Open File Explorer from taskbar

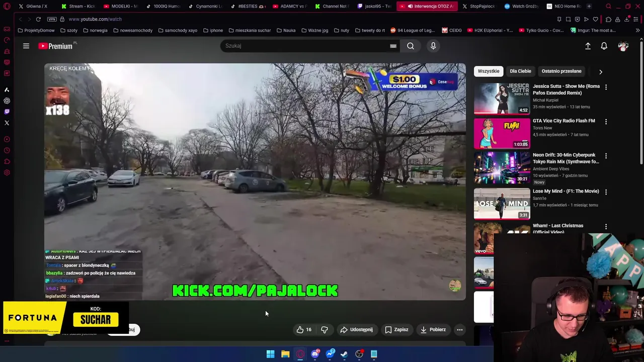285,354
